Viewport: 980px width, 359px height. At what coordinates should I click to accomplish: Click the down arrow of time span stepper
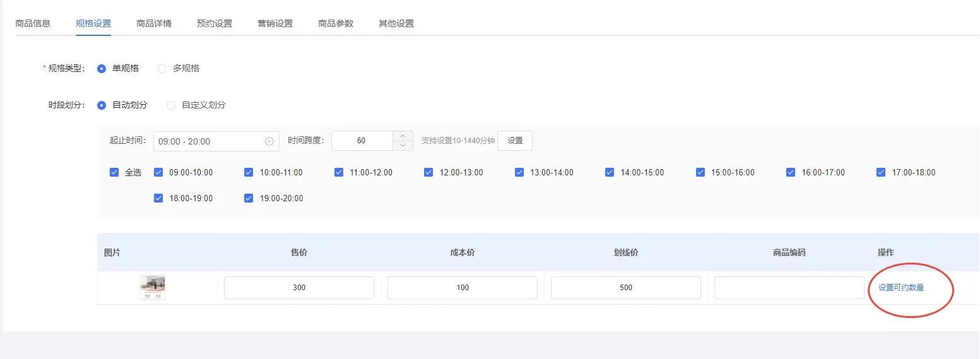403,146
